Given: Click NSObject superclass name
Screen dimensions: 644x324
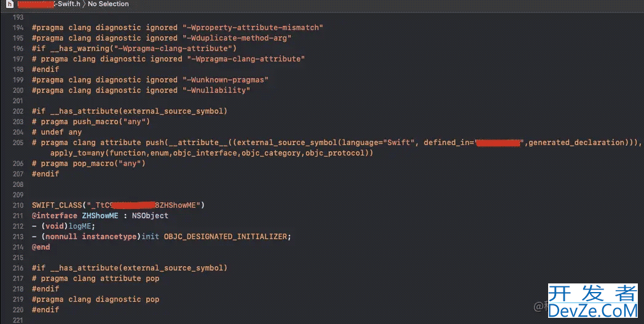Looking at the screenshot, I should click(x=150, y=215).
